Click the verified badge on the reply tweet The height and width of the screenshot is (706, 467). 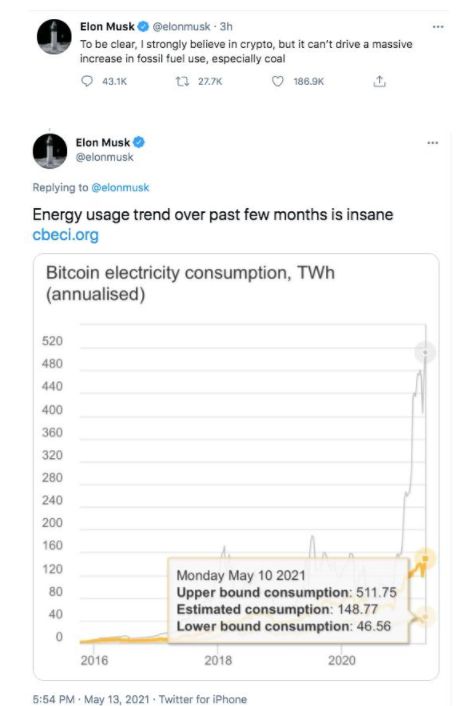tap(139, 142)
